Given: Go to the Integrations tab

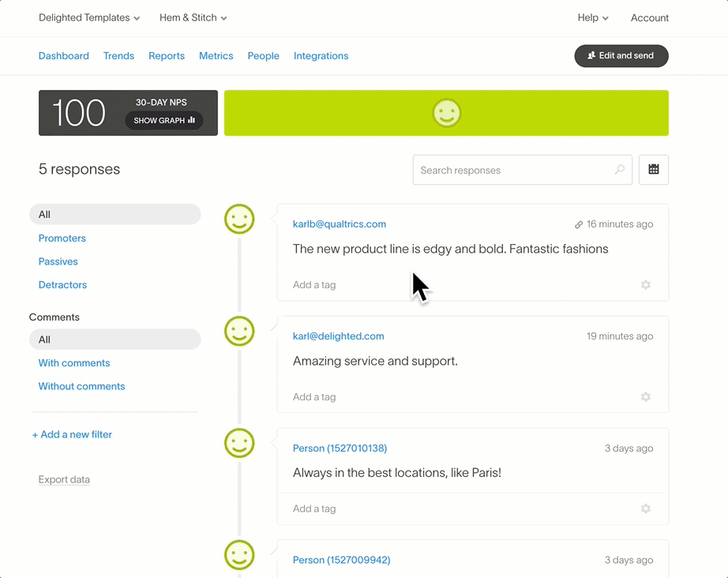Looking at the screenshot, I should click(x=321, y=56).
